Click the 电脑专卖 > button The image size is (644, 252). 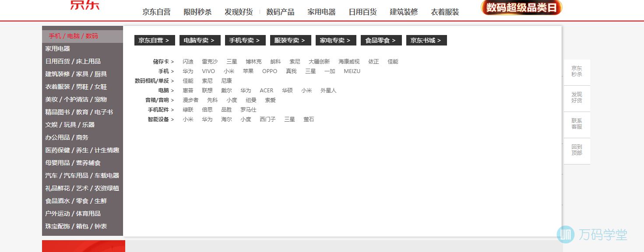[200, 40]
